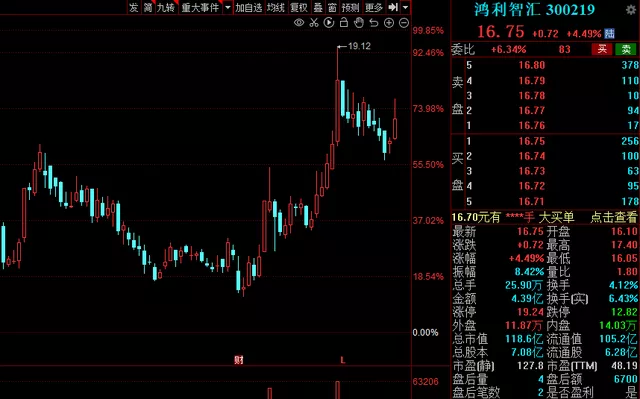Select sell level 1 price 16.76
Viewport: 640px width, 399px height.
(x=532, y=125)
